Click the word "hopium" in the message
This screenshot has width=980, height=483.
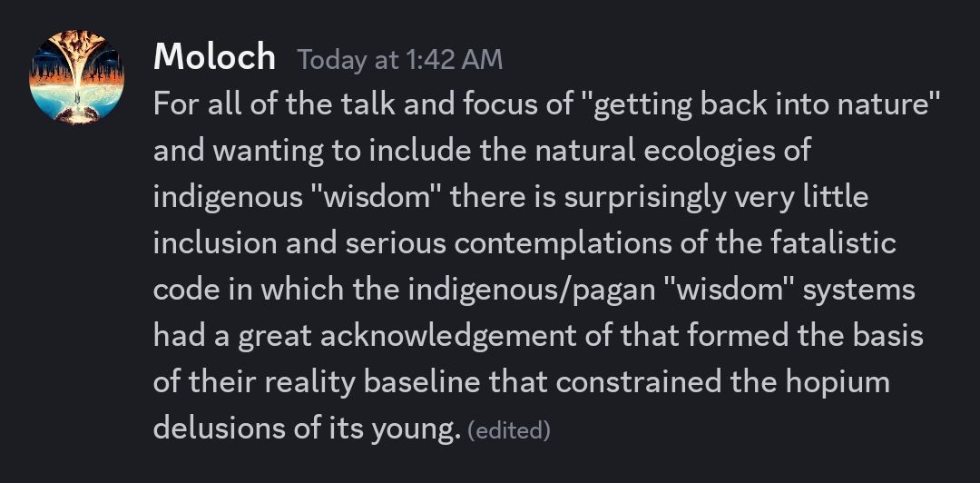click(838, 383)
